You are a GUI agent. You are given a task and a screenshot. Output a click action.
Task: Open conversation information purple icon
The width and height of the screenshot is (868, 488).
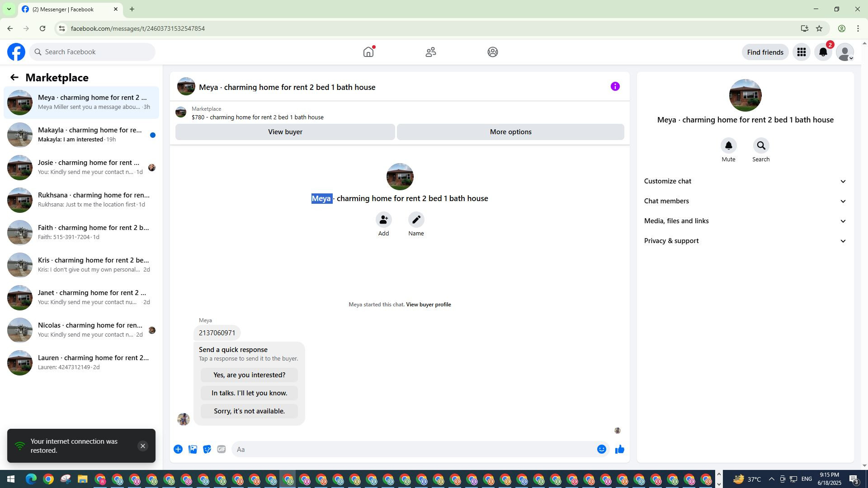615,86
